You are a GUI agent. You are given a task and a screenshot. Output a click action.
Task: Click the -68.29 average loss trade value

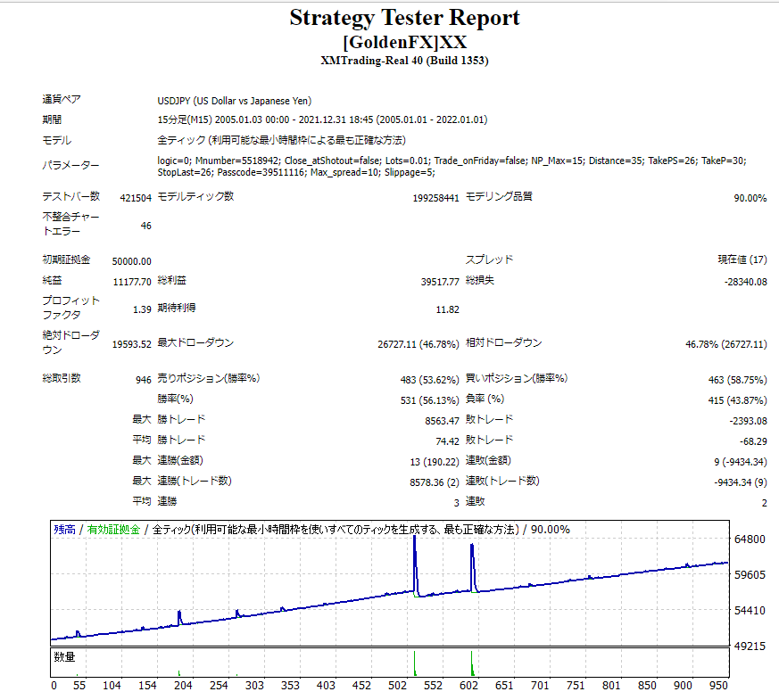(x=753, y=441)
